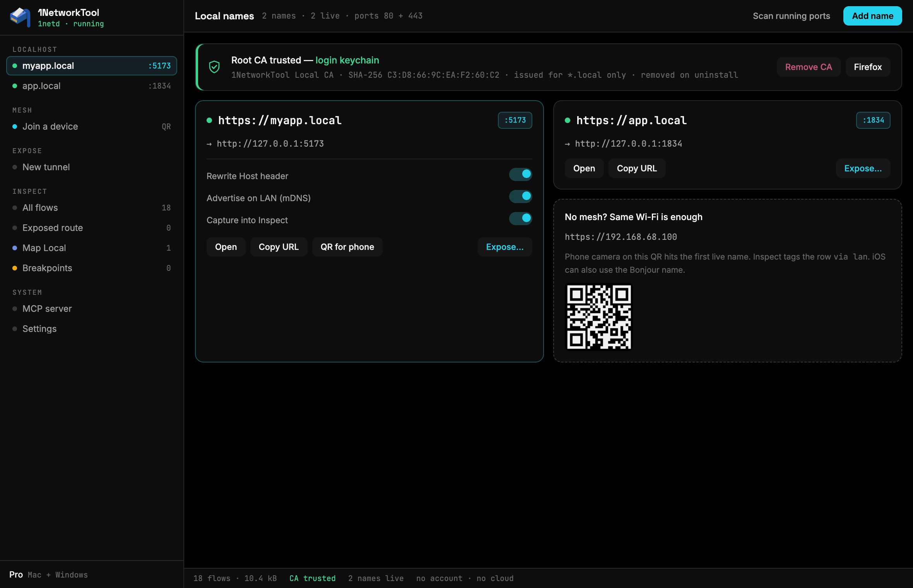
Task: Click CA trusted in status bar
Action: tap(313, 578)
